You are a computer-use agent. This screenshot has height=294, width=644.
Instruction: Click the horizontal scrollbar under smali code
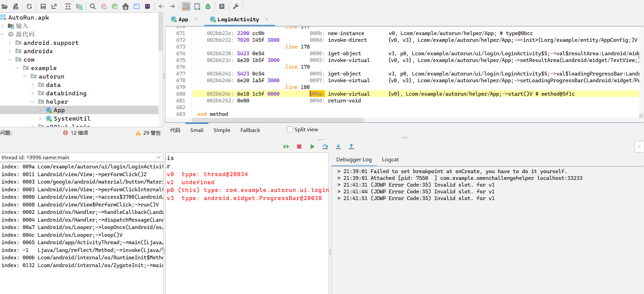click(279, 120)
